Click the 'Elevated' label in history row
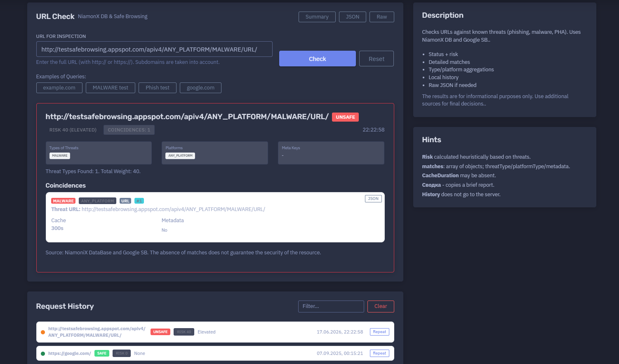Image resolution: width=619 pixels, height=364 pixels. (x=207, y=332)
